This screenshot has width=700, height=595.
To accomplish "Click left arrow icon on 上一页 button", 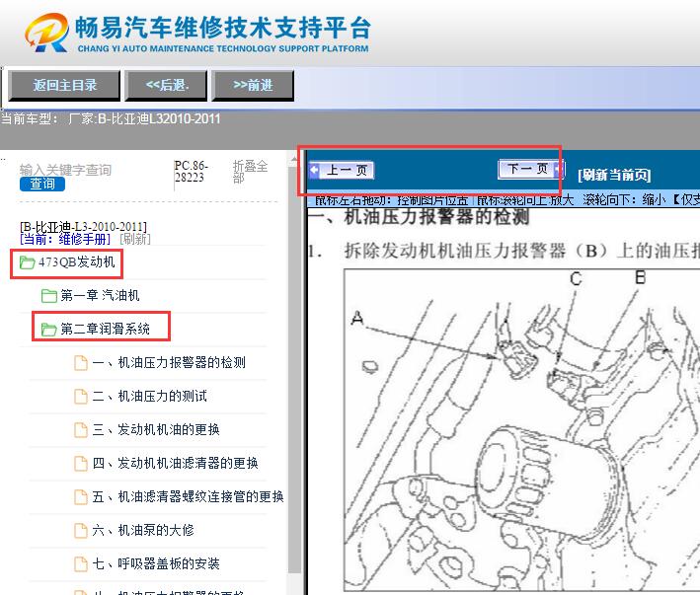I will [x=314, y=170].
